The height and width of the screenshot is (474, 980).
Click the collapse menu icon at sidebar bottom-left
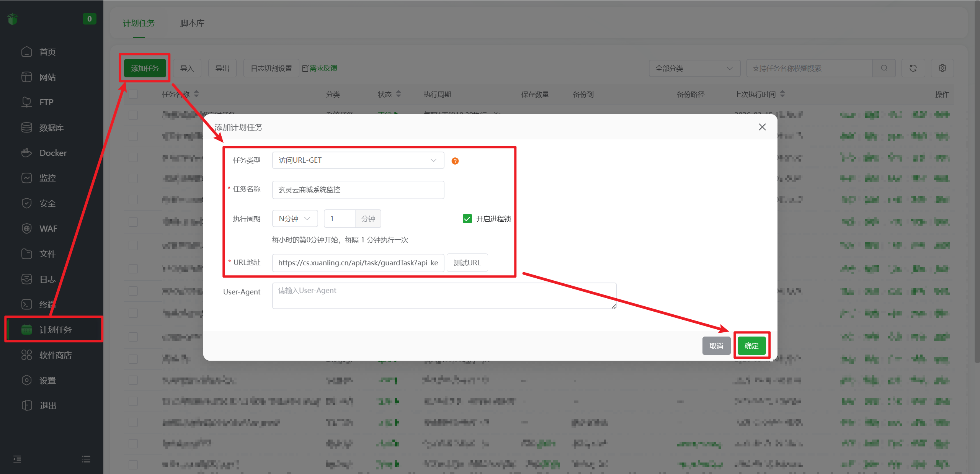(17, 459)
